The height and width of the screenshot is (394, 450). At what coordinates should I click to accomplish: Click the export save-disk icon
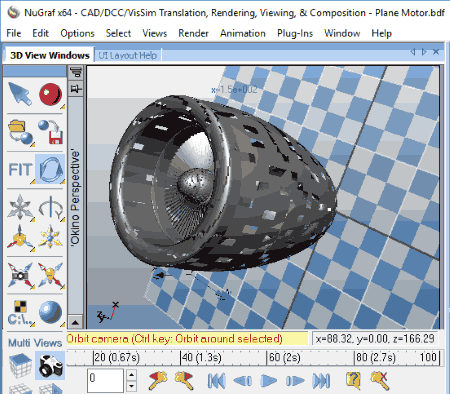(x=51, y=132)
